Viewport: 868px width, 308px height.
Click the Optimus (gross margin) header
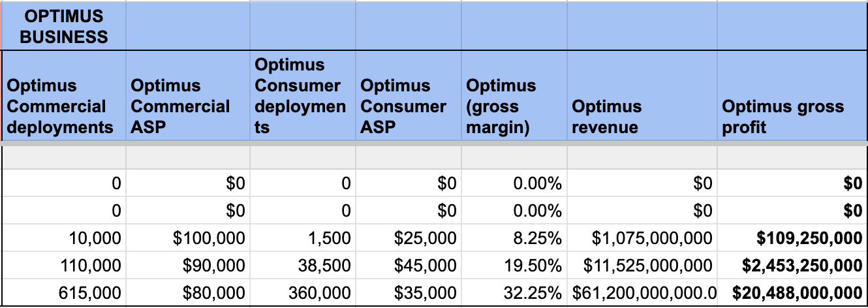pos(514,106)
